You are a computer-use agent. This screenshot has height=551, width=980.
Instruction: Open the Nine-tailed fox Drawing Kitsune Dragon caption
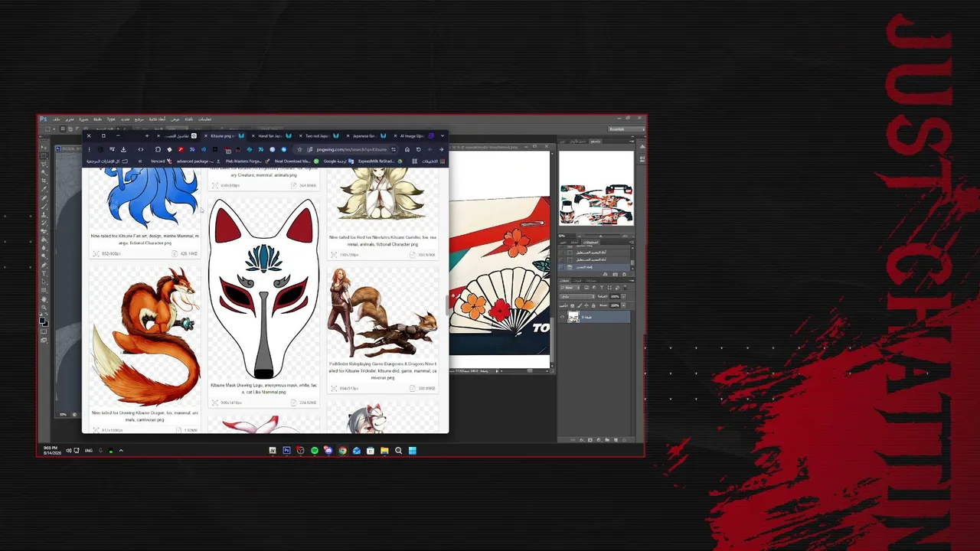click(x=145, y=416)
